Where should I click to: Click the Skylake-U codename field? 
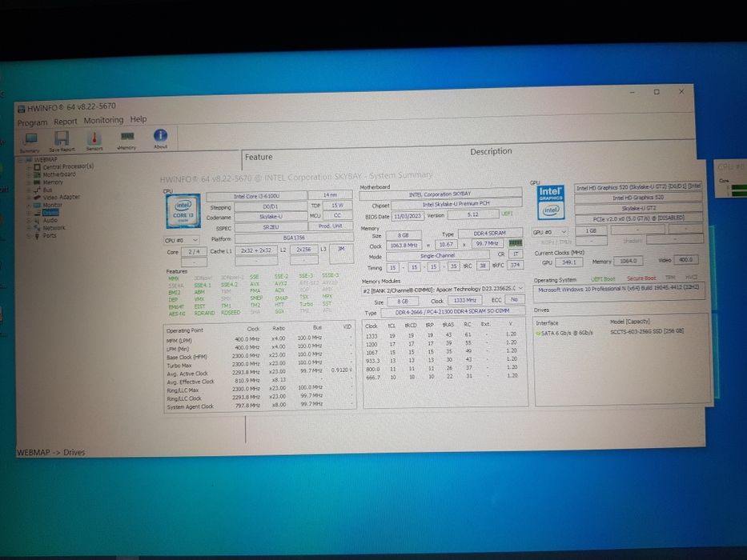[x=271, y=217]
